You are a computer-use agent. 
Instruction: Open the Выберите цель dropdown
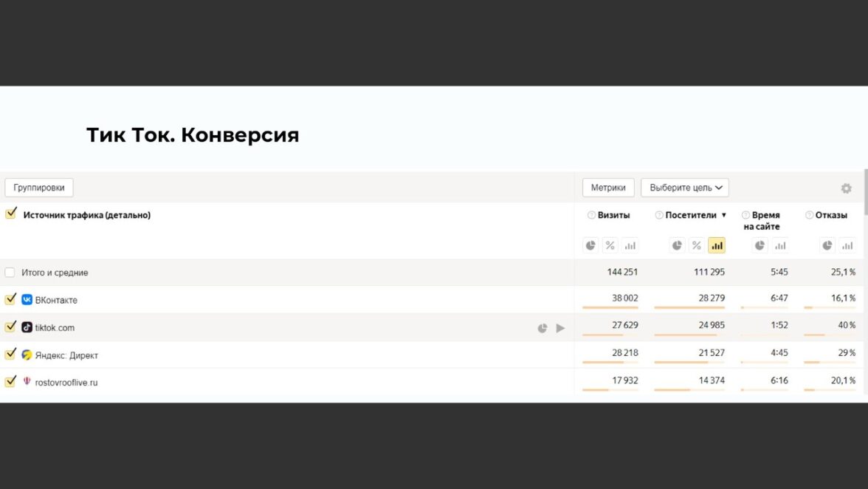click(685, 188)
